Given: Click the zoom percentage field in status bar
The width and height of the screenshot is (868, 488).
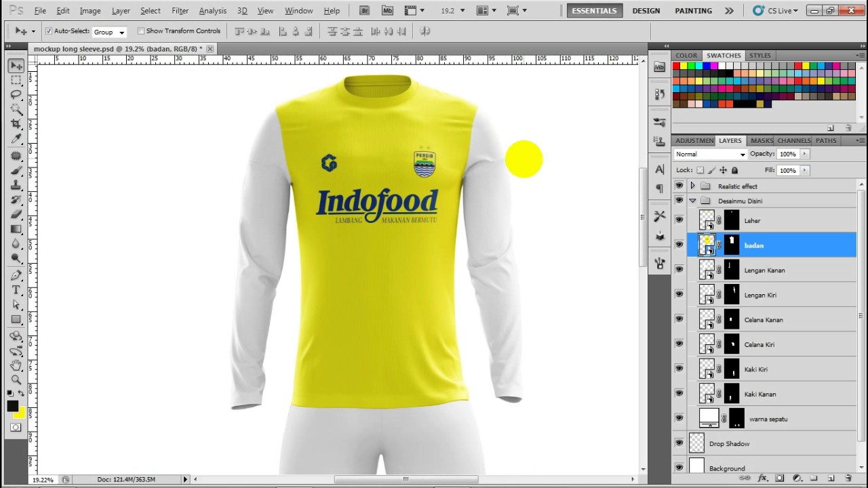Looking at the screenshot, I should click(x=43, y=479).
